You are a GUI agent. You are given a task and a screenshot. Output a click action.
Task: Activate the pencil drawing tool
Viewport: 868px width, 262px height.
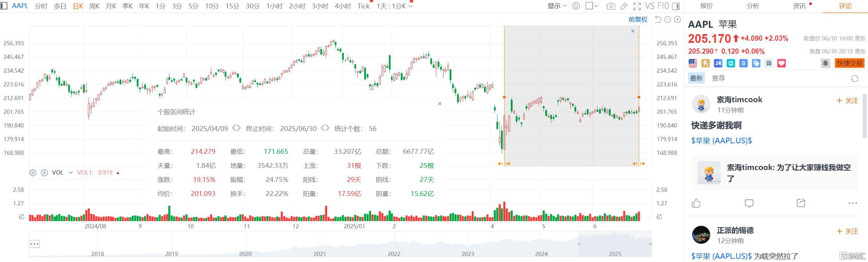pyautogui.click(x=624, y=6)
